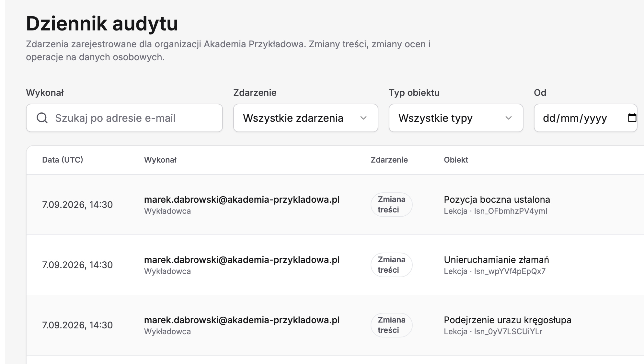Click lesson ID 'lsn_wpYVf4pEpQx7'
This screenshot has height=364, width=644.
tap(510, 271)
